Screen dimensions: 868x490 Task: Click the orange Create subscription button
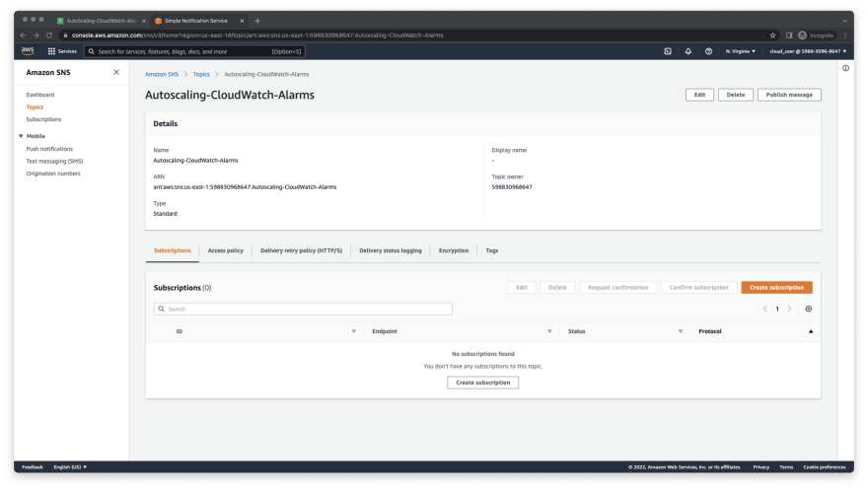click(776, 288)
